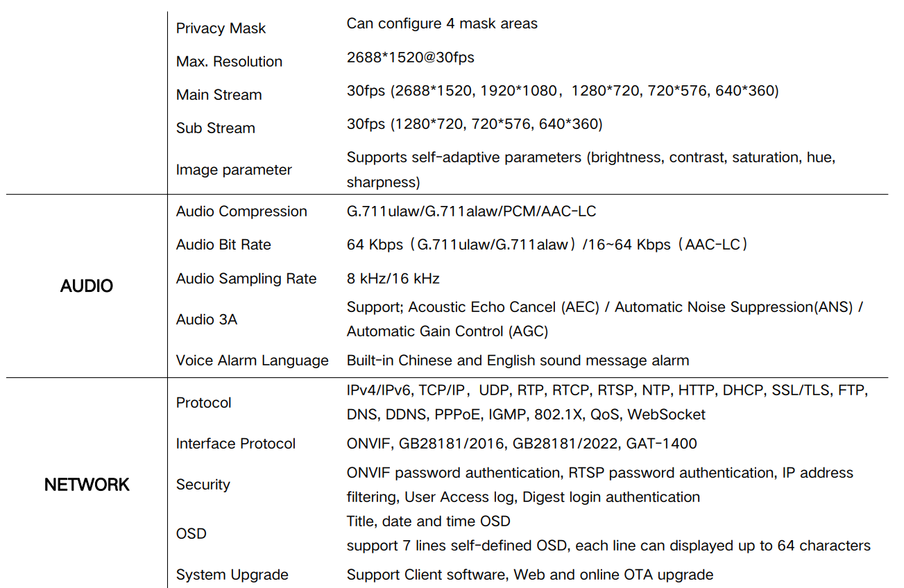Click the Interface Protocol label
Screen dimensions: 904x588
236,444
